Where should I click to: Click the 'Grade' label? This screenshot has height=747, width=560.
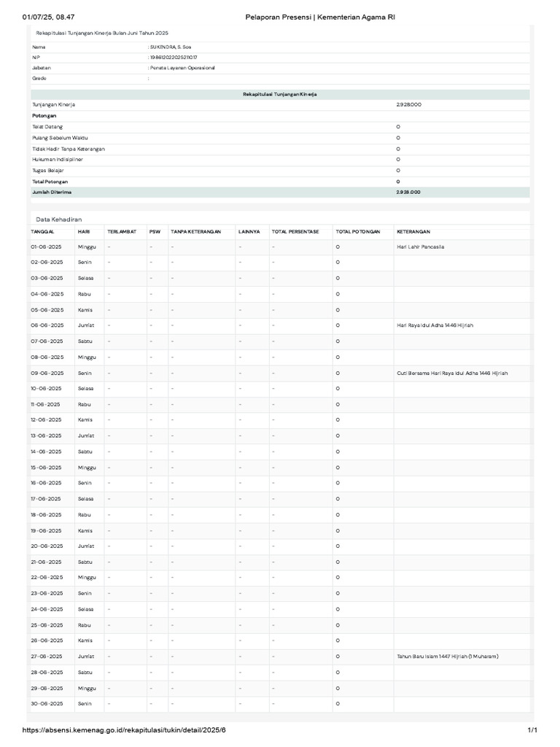tap(39, 79)
